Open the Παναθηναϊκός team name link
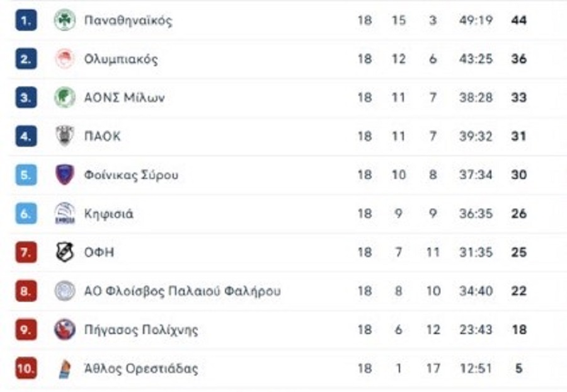 point(128,20)
